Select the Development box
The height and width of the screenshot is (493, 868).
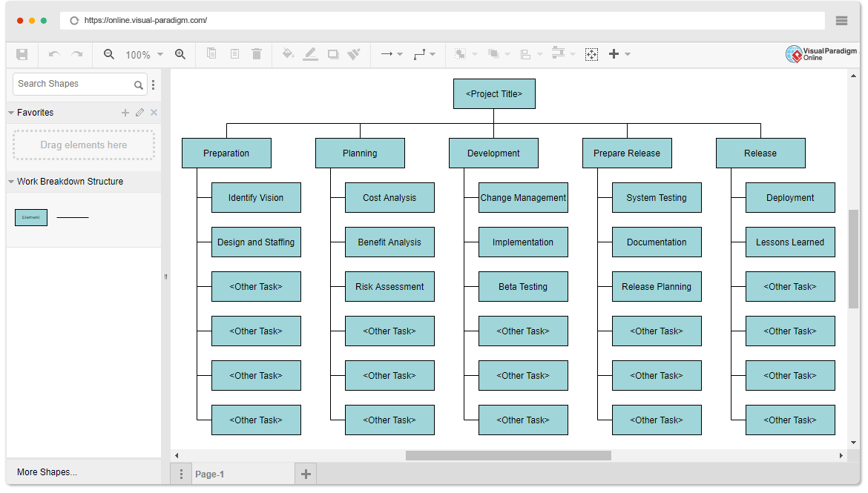(x=493, y=153)
